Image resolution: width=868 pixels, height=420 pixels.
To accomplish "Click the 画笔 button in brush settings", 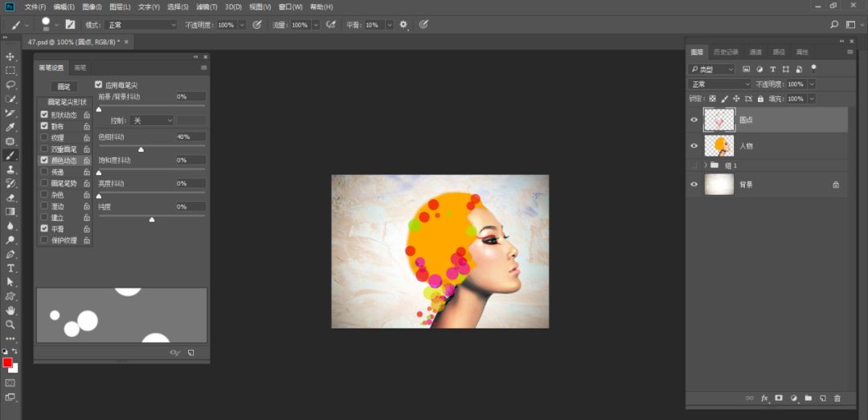I will 64,87.
